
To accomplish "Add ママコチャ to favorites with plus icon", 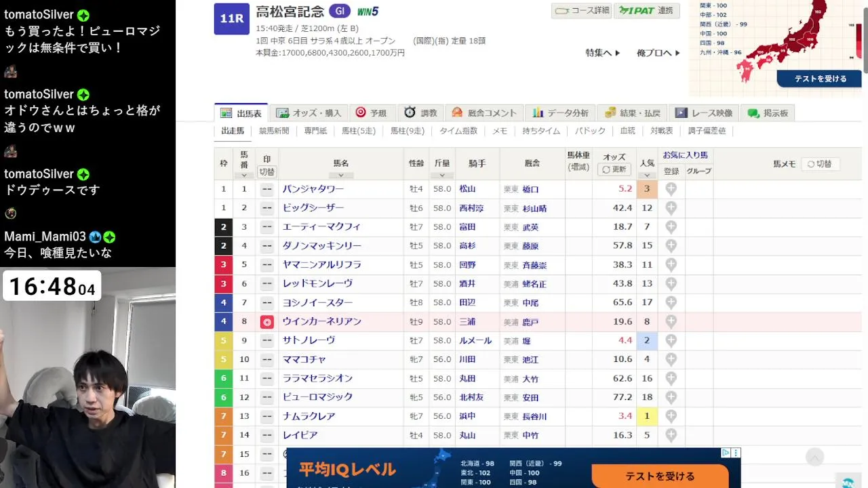I will [x=671, y=360].
